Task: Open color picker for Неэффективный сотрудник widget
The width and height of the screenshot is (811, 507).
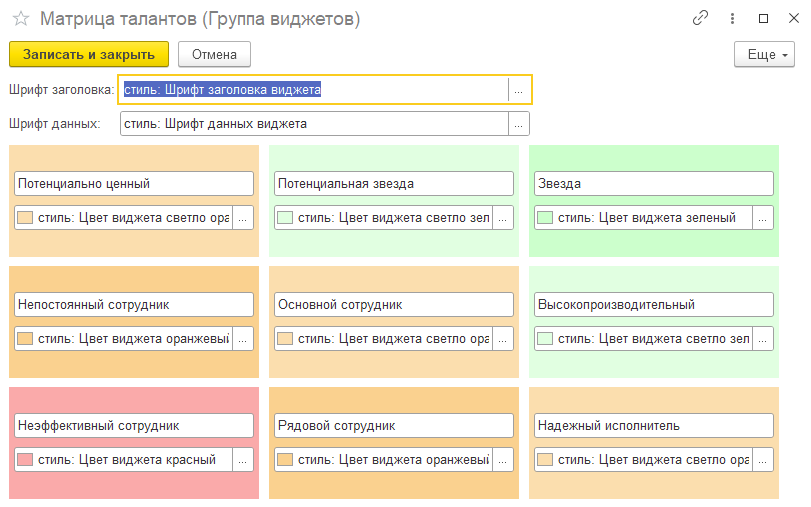Action: tap(243, 460)
